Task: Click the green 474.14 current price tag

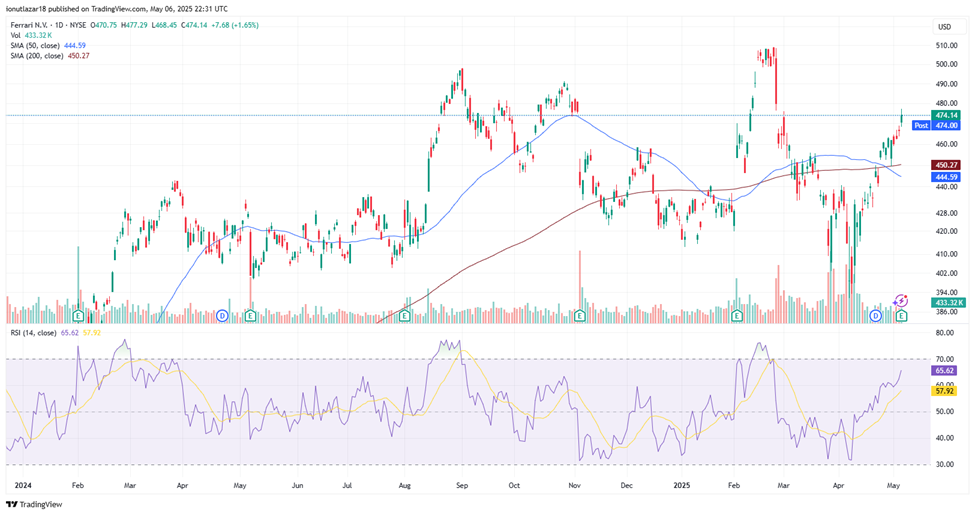Action: tap(946, 115)
